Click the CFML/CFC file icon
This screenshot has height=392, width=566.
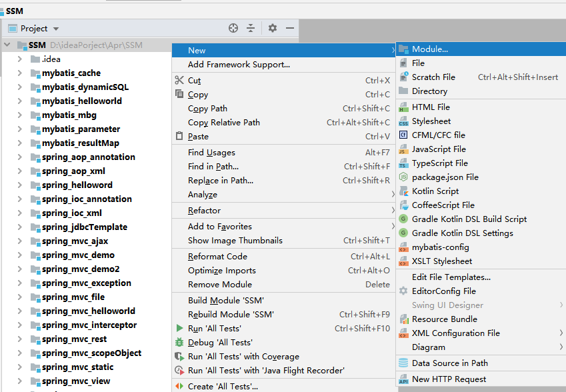point(403,135)
